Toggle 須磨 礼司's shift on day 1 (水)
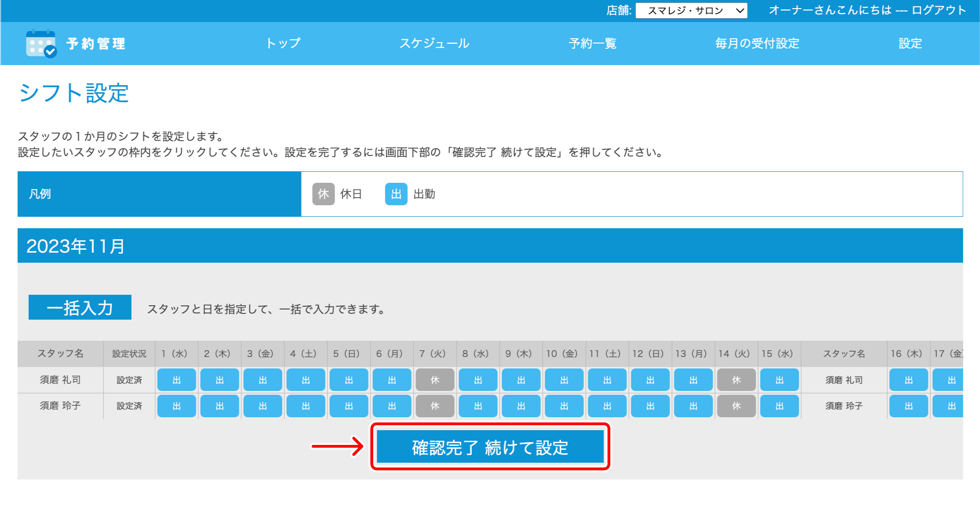980x512 pixels. pyautogui.click(x=177, y=380)
